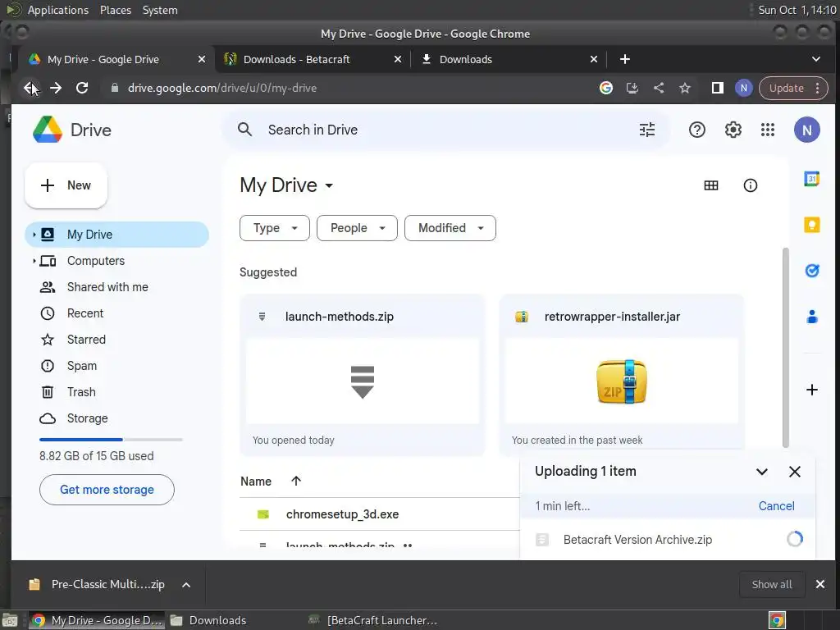Image resolution: width=840 pixels, height=630 pixels.
Task: Bookmark this page with the star
Action: (685, 88)
